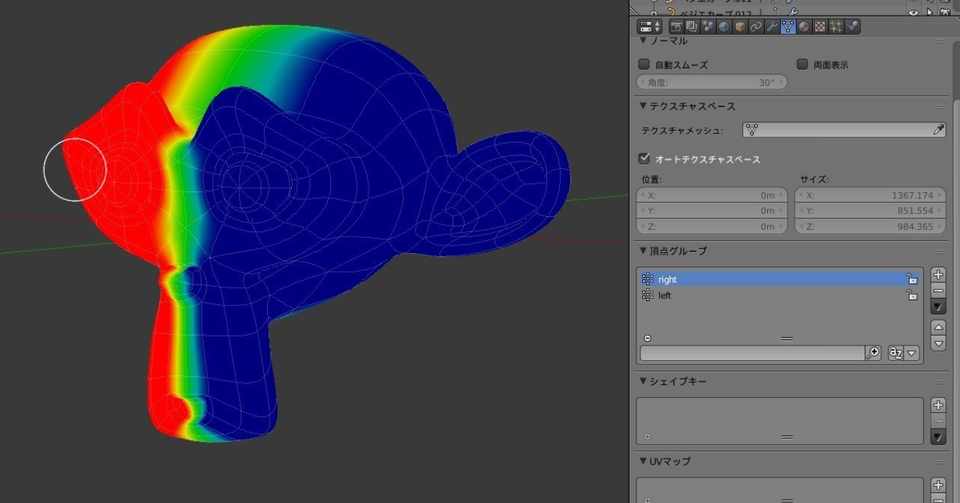Select the highlighted Object Data mesh tab

pos(788,26)
